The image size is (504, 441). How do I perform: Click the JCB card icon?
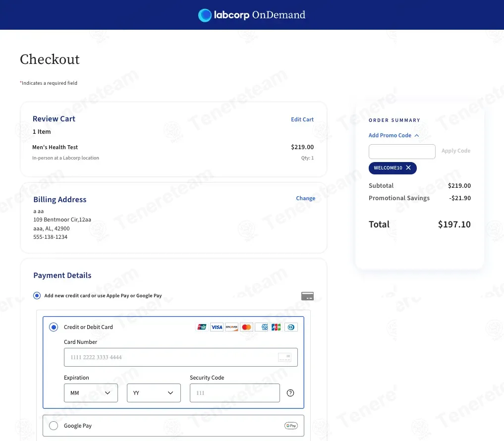[276, 327]
